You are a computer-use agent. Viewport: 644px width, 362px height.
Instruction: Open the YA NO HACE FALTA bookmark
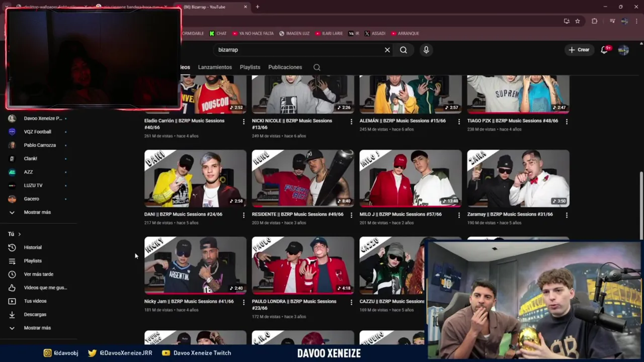pos(253,34)
